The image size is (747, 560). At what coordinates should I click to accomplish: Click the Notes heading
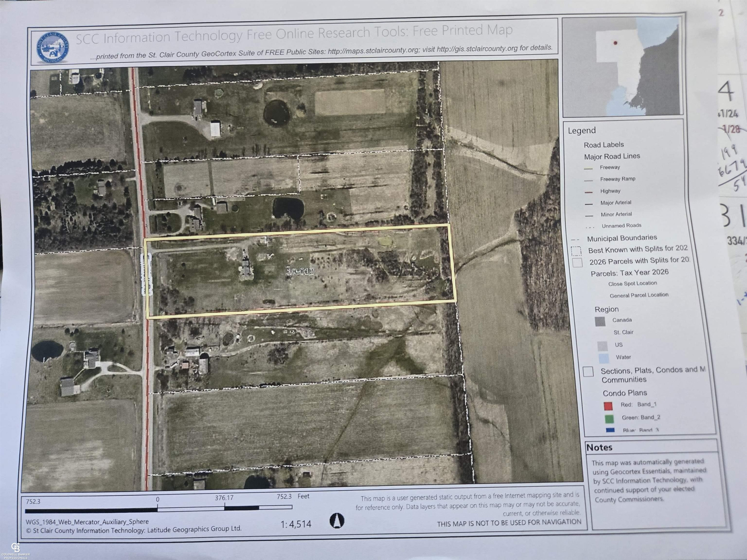[599, 448]
